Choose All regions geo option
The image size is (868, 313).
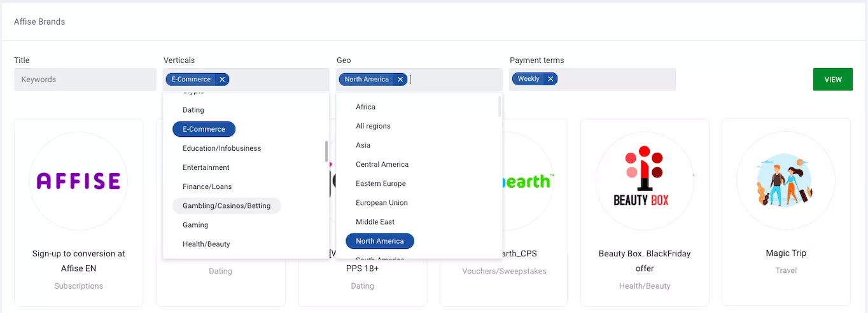click(x=373, y=126)
